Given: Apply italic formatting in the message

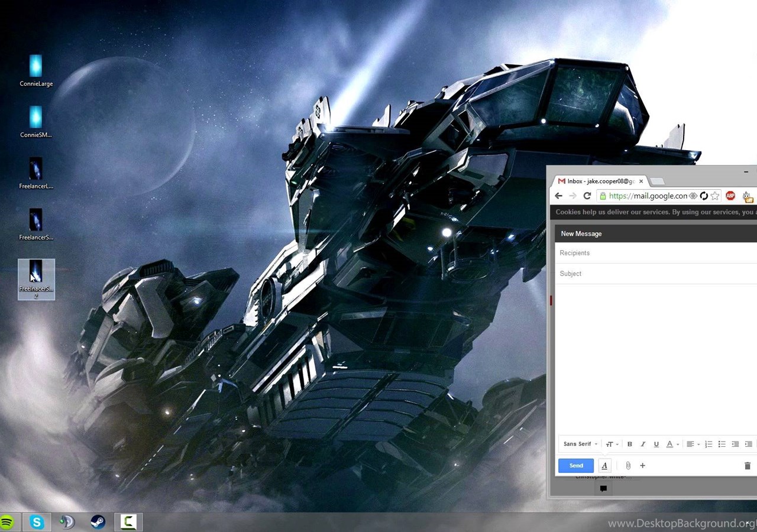Looking at the screenshot, I should click(643, 444).
